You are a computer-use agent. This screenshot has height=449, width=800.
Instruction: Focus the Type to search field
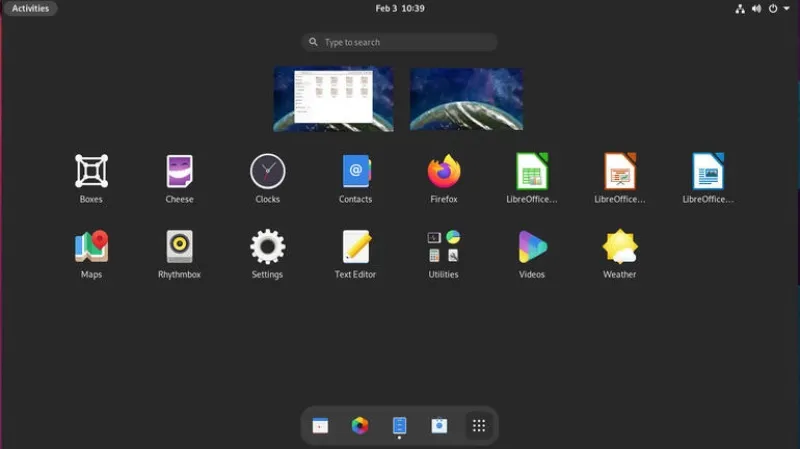400,42
